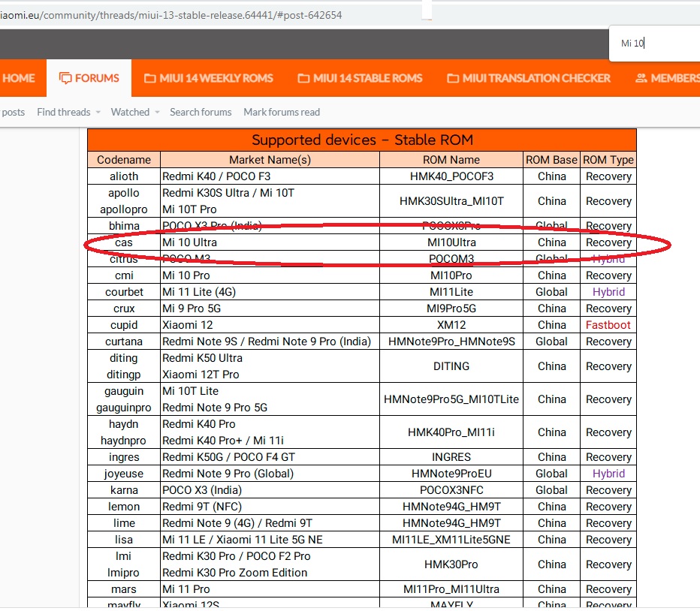
Task: Go to MIUI 14 WEEKLY ROMS tab
Action: point(209,78)
